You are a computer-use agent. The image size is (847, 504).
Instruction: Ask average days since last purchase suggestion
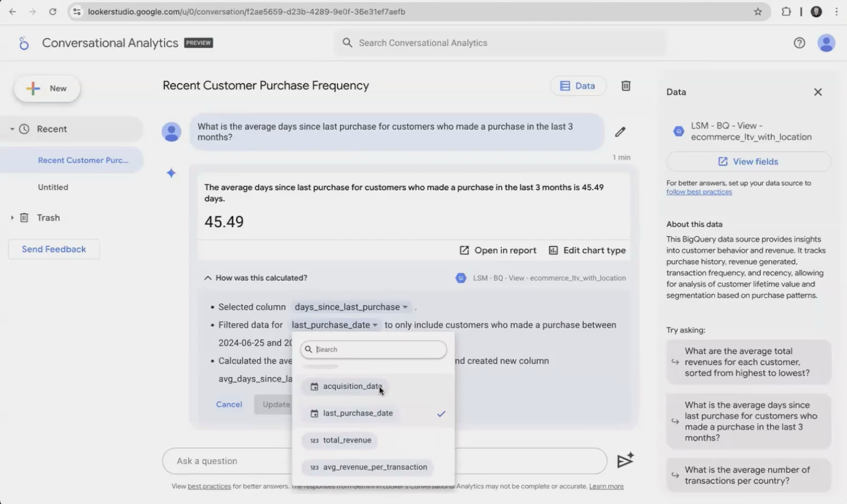pyautogui.click(x=748, y=422)
